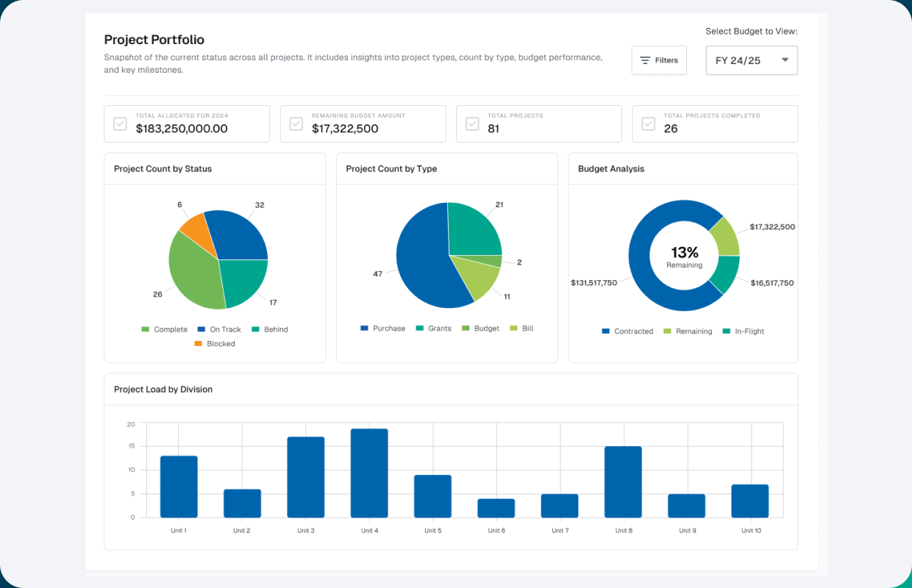Toggle the Behind legend marker

click(254, 329)
